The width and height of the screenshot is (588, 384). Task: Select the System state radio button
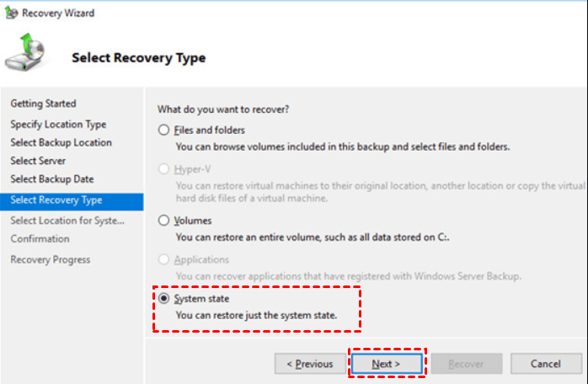click(x=163, y=300)
